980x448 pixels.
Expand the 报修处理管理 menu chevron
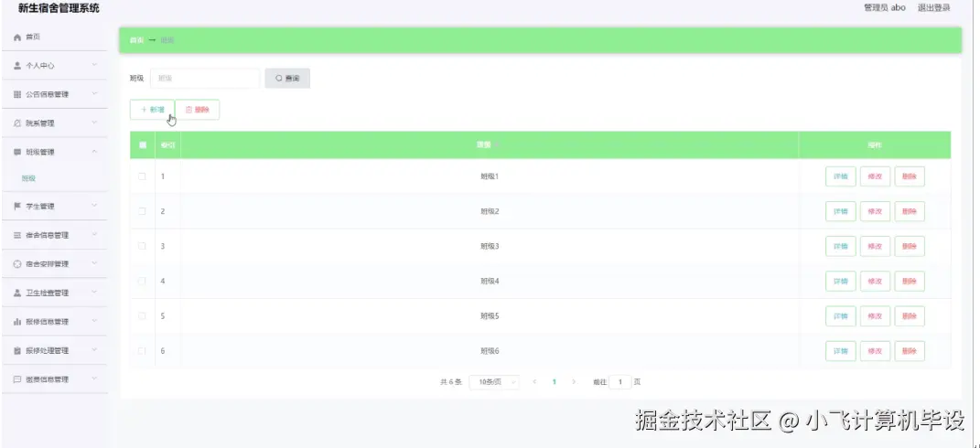pyautogui.click(x=94, y=350)
